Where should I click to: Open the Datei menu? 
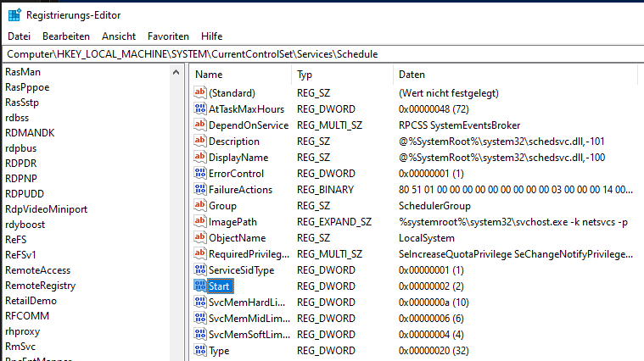tap(19, 36)
